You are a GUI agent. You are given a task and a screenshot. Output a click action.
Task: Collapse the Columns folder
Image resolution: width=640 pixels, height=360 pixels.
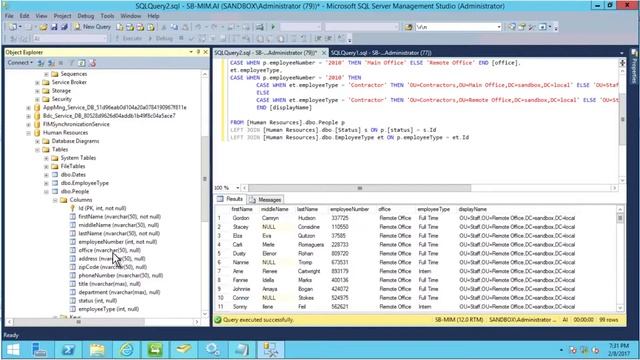pos(55,200)
